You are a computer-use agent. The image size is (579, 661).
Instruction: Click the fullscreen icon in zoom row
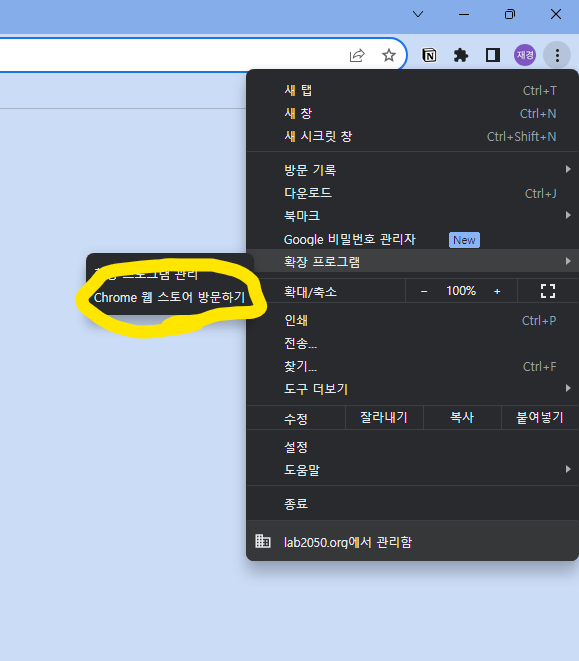(548, 291)
